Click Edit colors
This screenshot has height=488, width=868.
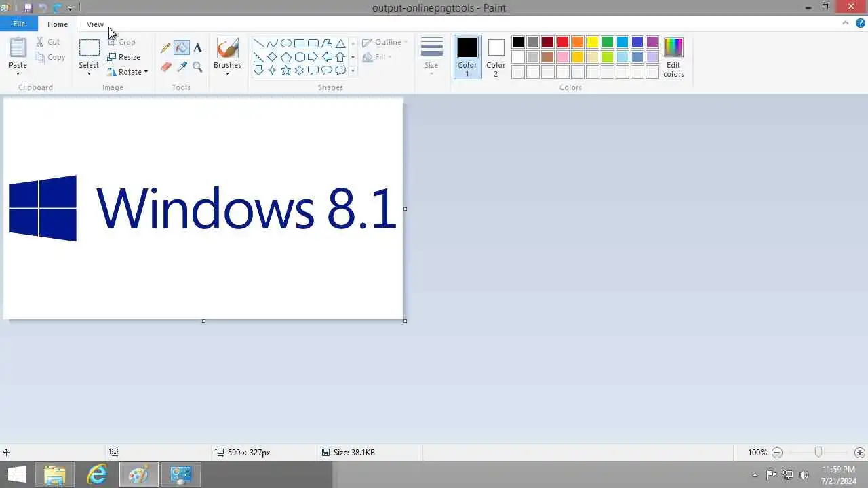pyautogui.click(x=673, y=58)
